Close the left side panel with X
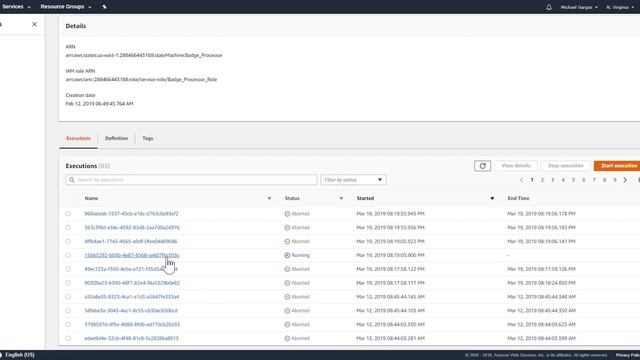The height and width of the screenshot is (360, 640). pyautogui.click(x=34, y=24)
